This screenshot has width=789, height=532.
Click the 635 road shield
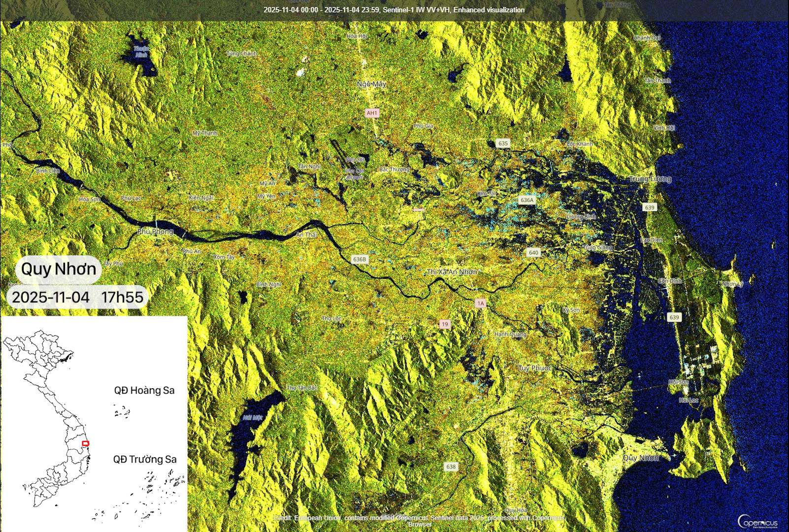click(x=502, y=143)
